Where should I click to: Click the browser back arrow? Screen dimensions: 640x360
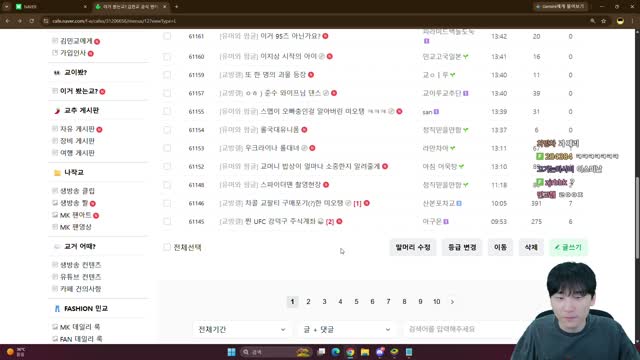[8, 21]
